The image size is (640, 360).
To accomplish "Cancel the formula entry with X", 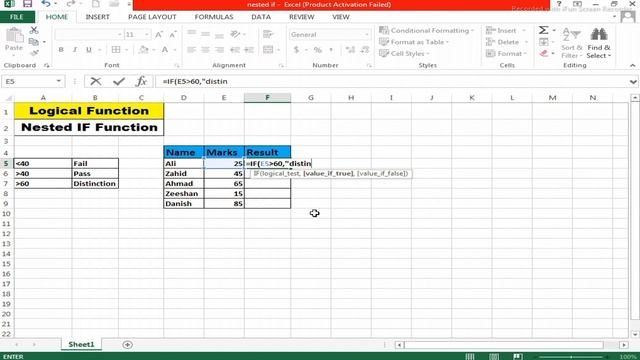I will [x=96, y=81].
